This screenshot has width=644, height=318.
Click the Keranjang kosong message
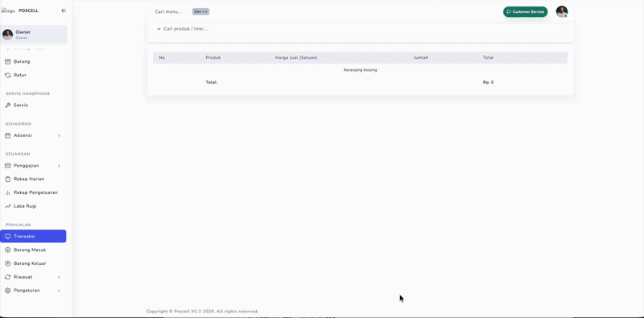(x=360, y=70)
